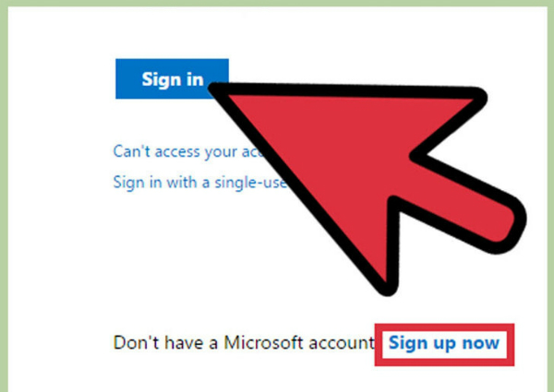Click the word "with" in the single-use link
554x392 pixels.
pos(181,183)
